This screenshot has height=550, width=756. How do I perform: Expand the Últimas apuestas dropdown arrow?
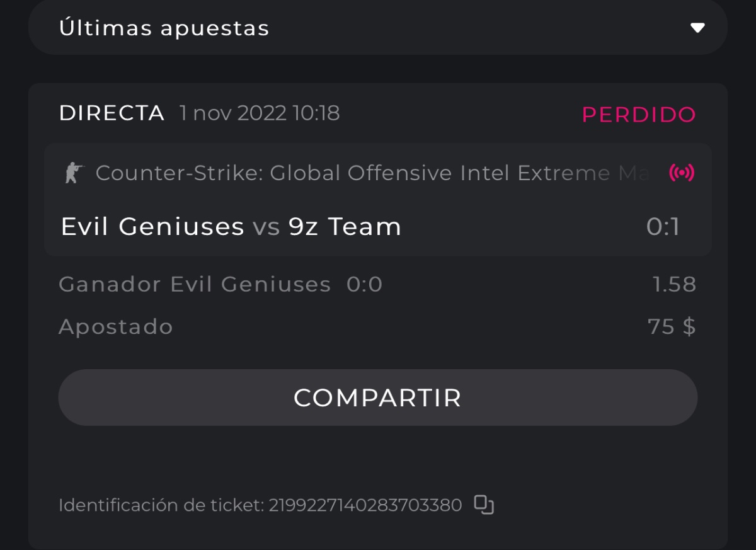[x=697, y=28]
